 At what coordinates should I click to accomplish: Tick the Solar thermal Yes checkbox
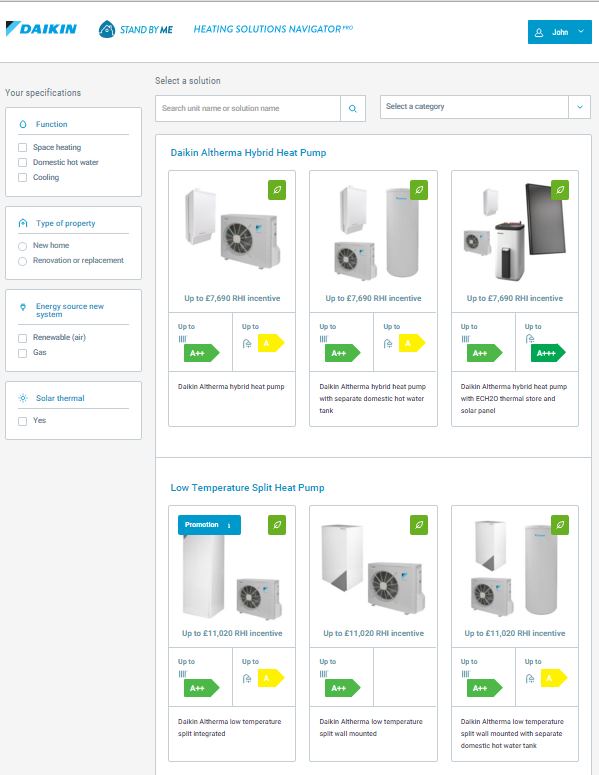coord(22,421)
